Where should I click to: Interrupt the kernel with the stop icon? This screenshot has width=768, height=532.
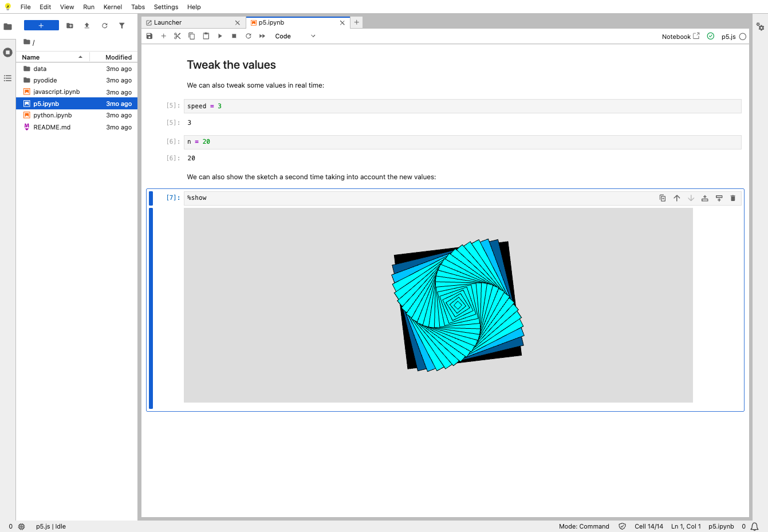[234, 36]
